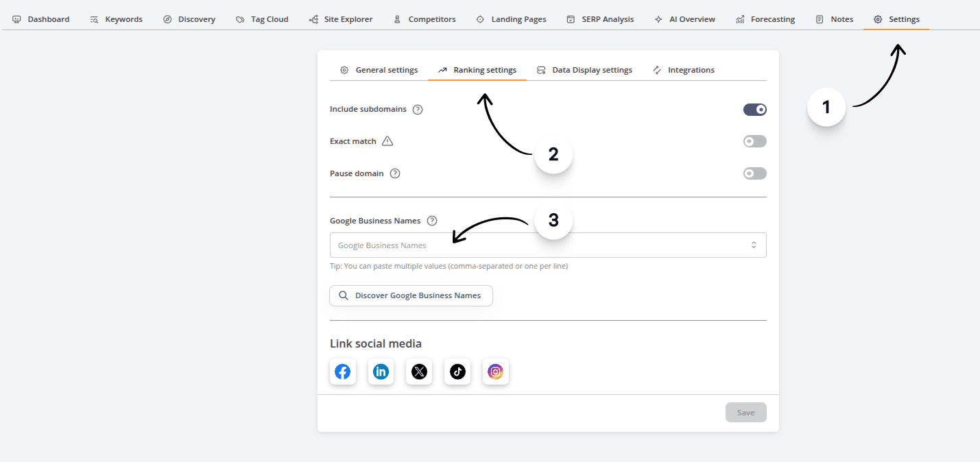Click the Competitors chess piece icon
The height and width of the screenshot is (462, 980).
[x=397, y=19]
